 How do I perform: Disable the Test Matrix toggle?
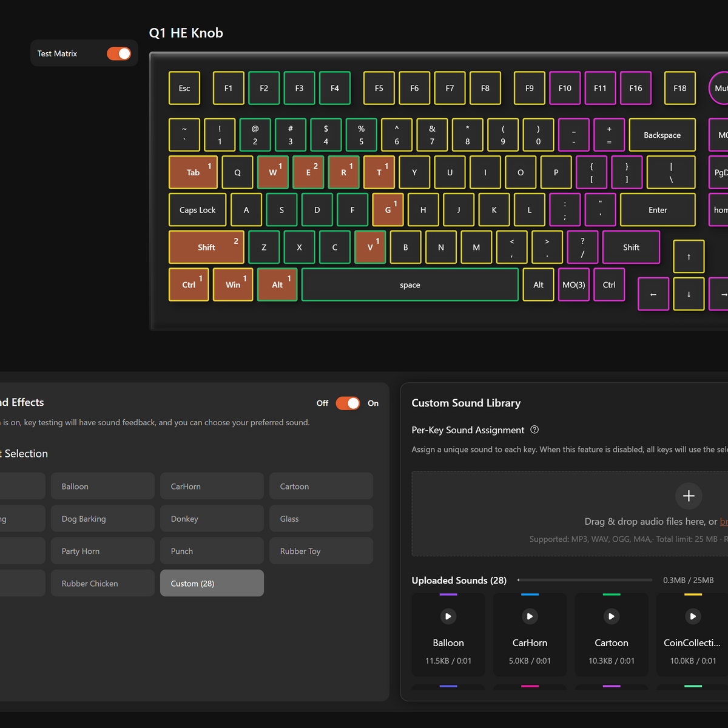pos(119,53)
